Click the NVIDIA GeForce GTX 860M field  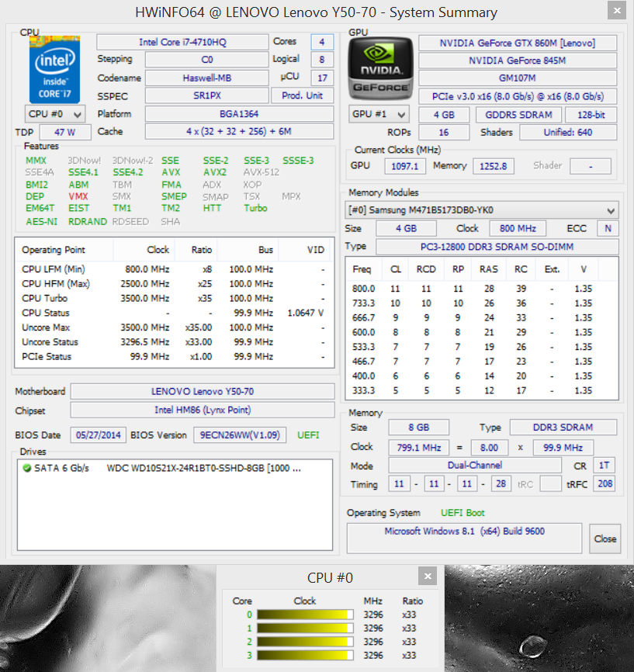pos(518,43)
